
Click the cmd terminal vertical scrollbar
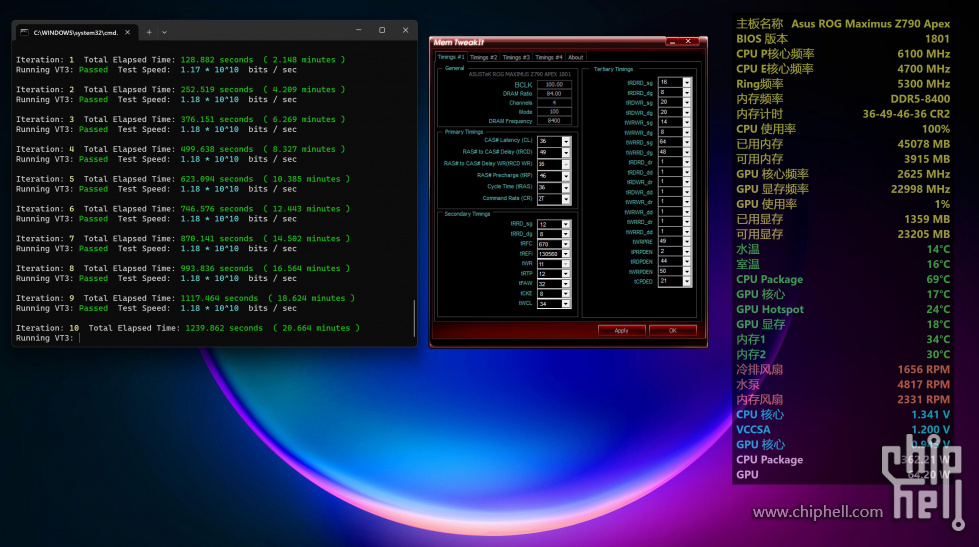coord(414,318)
